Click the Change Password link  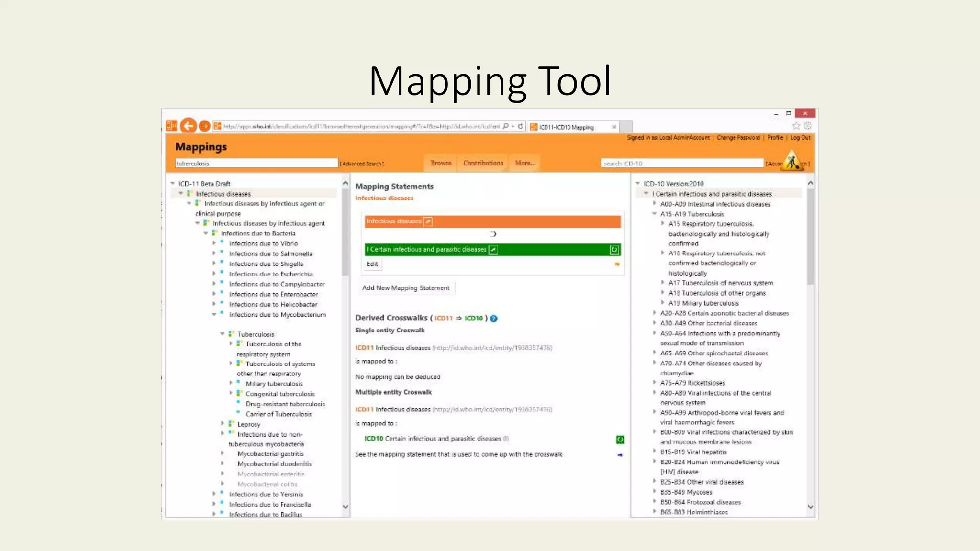point(738,138)
